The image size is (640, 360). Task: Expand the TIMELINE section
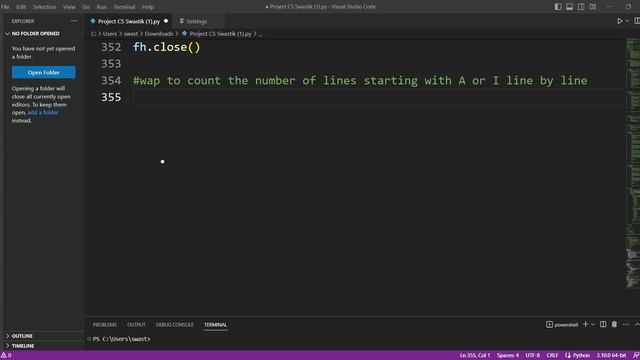coord(23,346)
